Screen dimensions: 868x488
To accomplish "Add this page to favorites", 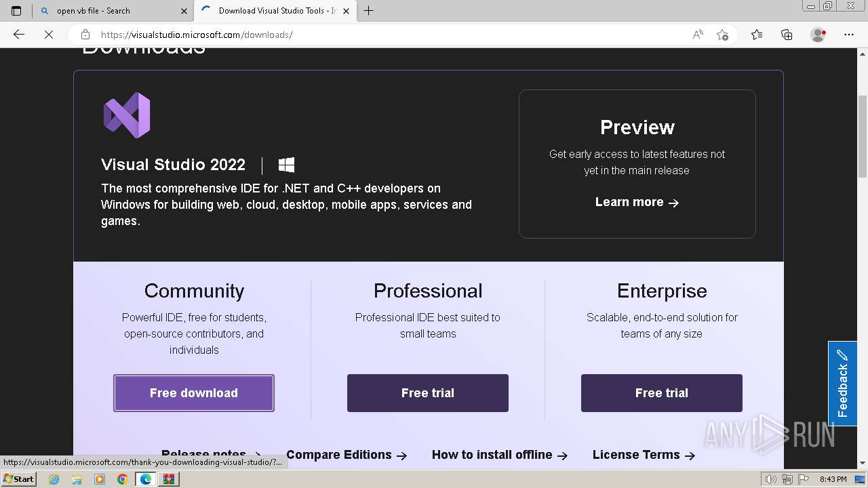I will coord(722,35).
